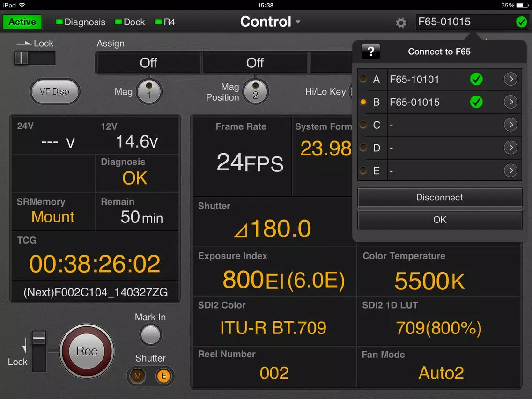
Task: Tap Fan Mode Auto2 value
Action: [x=441, y=373]
